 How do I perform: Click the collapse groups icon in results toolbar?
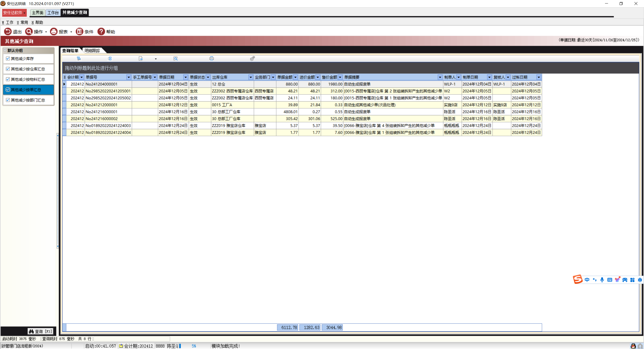pyautogui.click(x=110, y=59)
